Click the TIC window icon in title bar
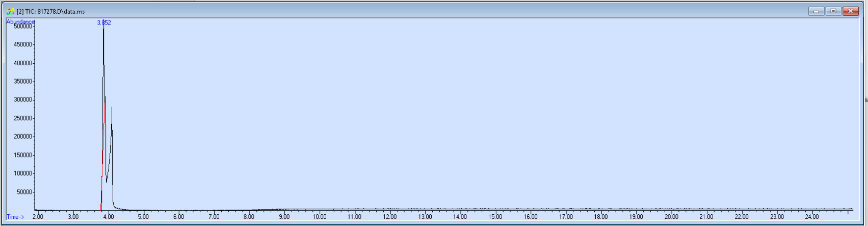This screenshot has height=226, width=868. 10,11
